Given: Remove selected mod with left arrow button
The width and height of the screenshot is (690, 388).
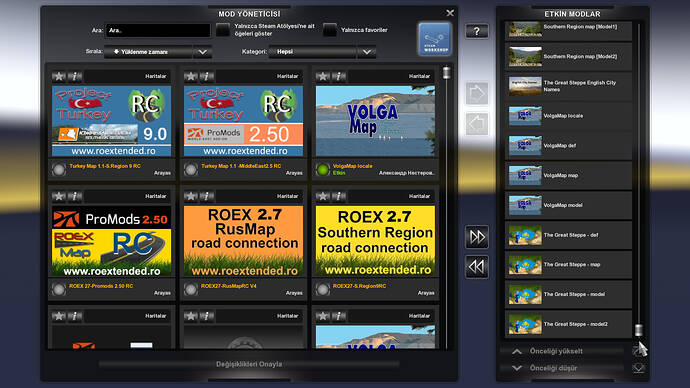Looking at the screenshot, I should [477, 124].
